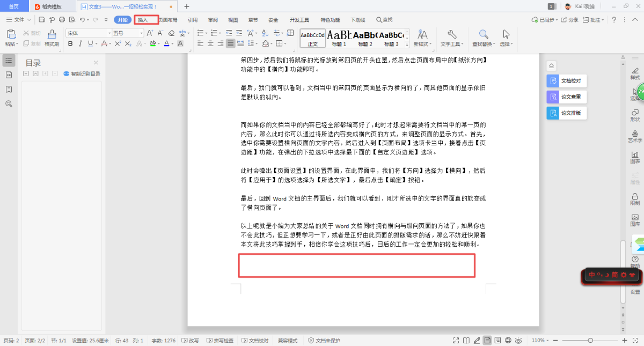The height and width of the screenshot is (346, 644).
Task: Center-align the paragraph text
Action: point(209,43)
